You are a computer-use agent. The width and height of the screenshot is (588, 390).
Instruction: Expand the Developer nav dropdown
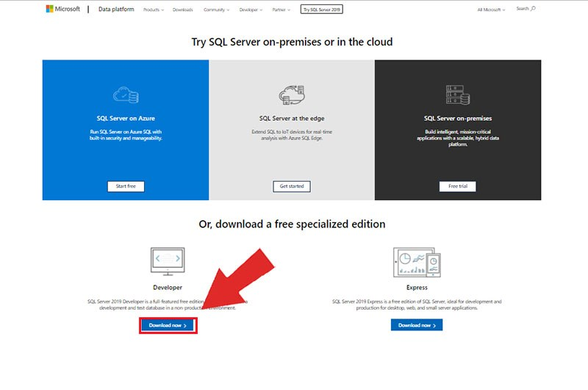click(x=252, y=10)
